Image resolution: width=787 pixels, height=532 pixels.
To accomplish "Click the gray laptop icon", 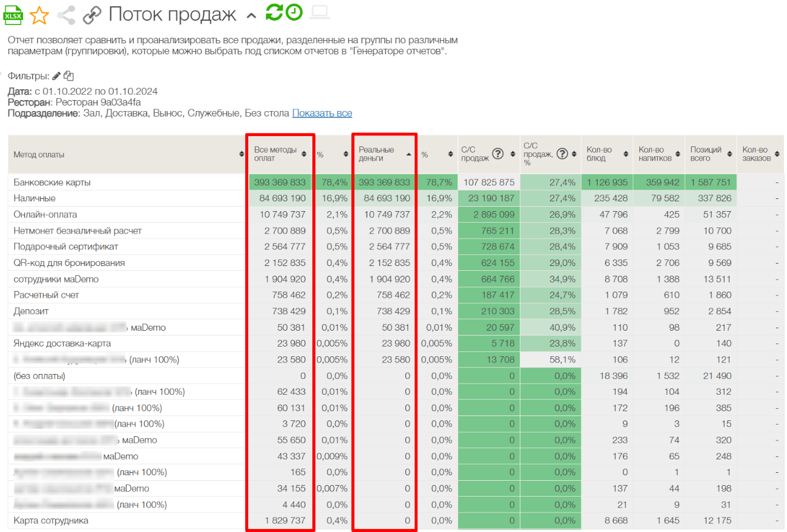I will (x=319, y=13).
